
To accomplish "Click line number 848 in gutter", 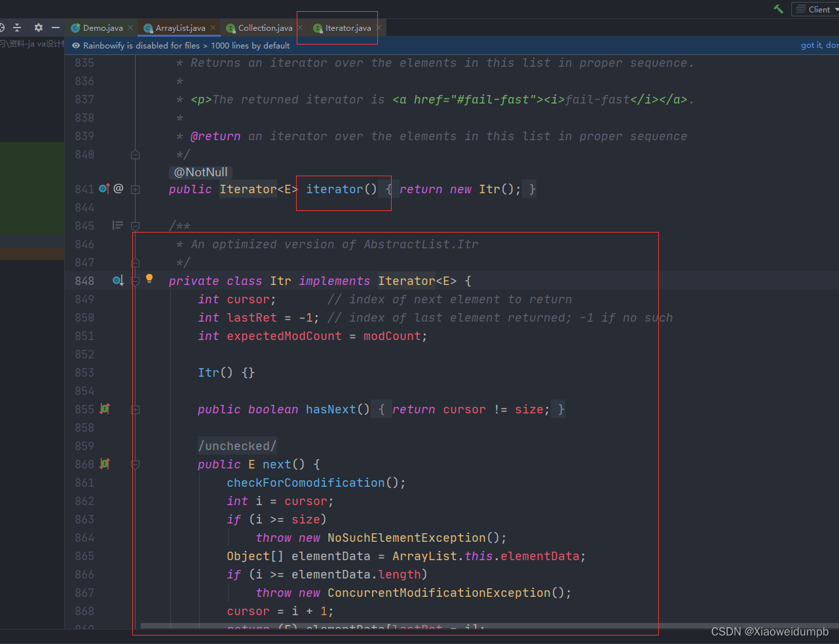I will click(84, 281).
